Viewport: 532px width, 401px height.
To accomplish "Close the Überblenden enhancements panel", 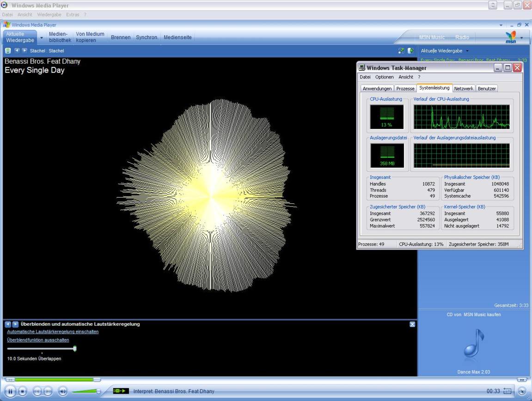I will click(412, 324).
